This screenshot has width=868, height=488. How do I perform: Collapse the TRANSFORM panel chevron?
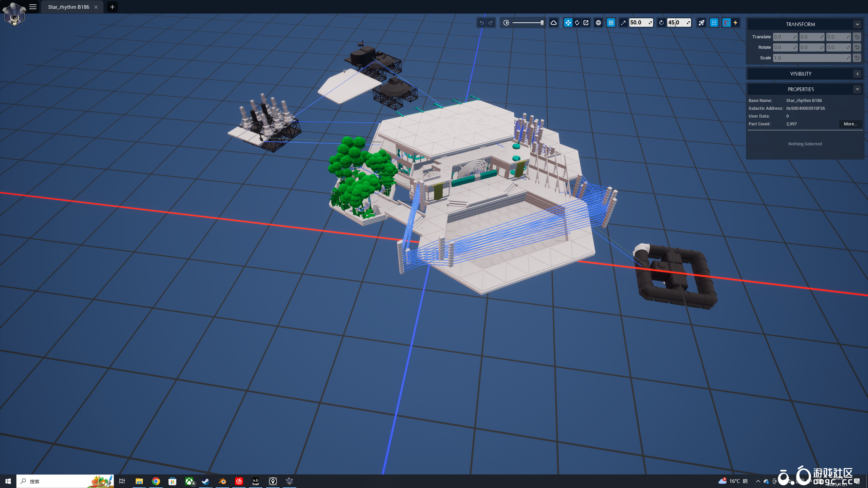[x=857, y=24]
